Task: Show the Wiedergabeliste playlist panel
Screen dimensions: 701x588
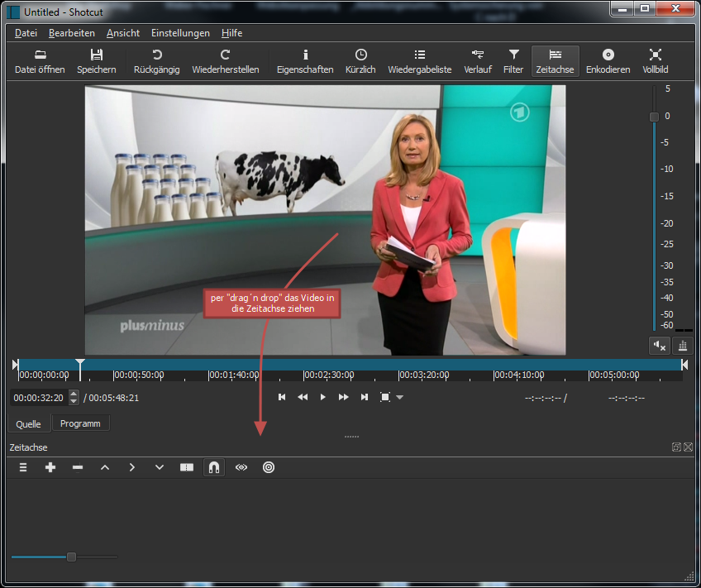Action: tap(419, 60)
